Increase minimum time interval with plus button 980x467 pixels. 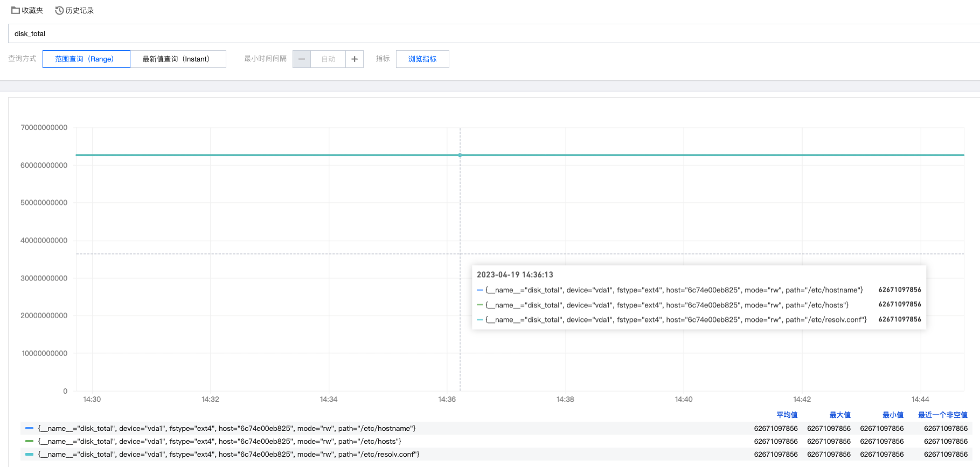pyautogui.click(x=355, y=59)
